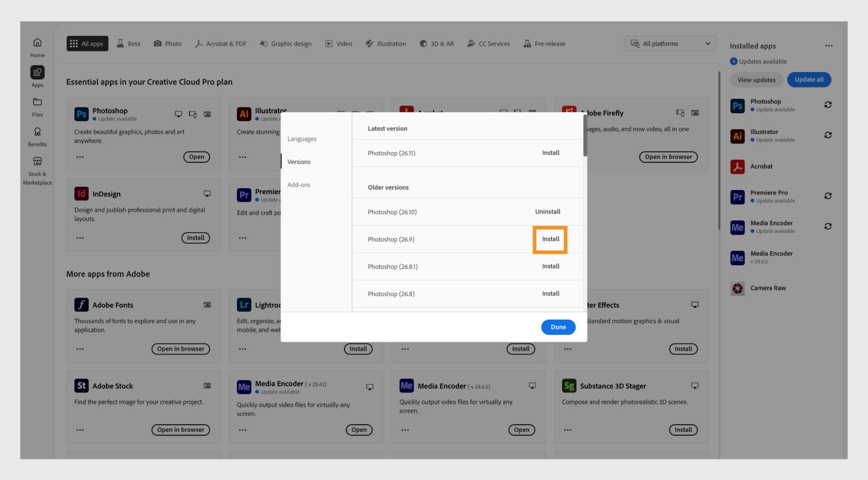Viewport: 868px width, 480px height.
Task: Click the Camera Raw icon in Installed apps
Action: (x=737, y=288)
